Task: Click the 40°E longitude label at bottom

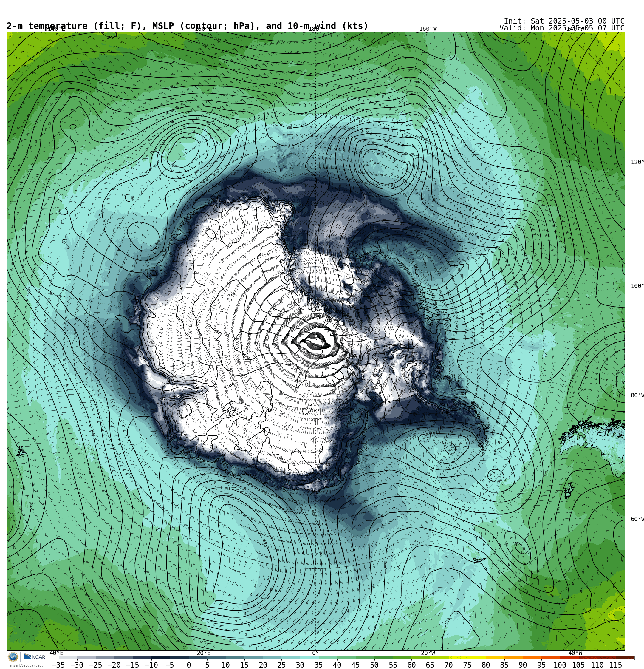Action: tap(57, 653)
